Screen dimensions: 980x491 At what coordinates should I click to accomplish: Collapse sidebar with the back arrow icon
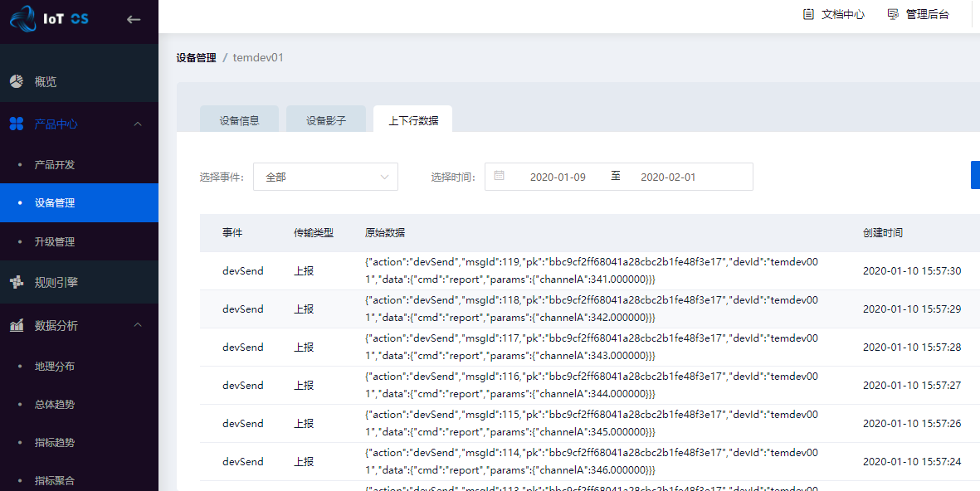[134, 19]
